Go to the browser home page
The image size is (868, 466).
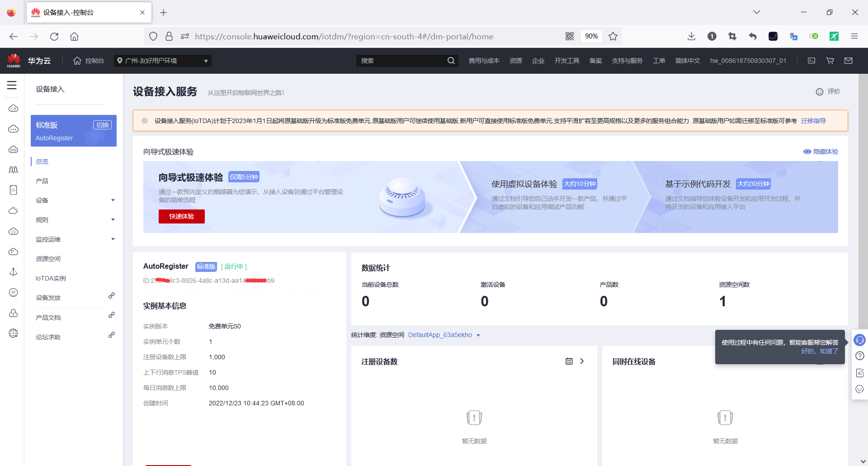click(x=74, y=36)
